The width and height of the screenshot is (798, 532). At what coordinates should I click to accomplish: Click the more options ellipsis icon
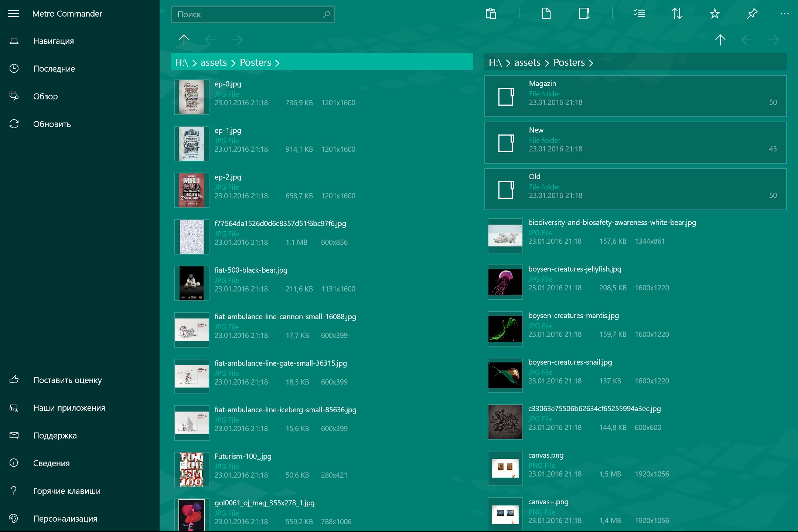pyautogui.click(x=784, y=14)
